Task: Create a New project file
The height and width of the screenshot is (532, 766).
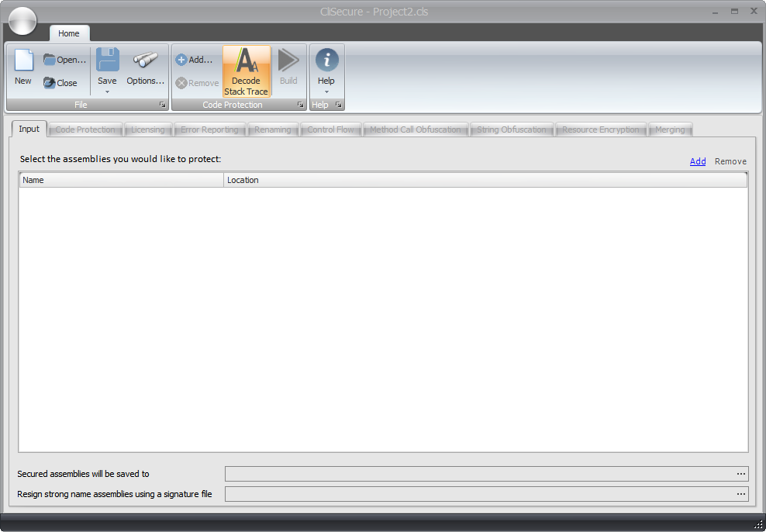Action: (23, 68)
